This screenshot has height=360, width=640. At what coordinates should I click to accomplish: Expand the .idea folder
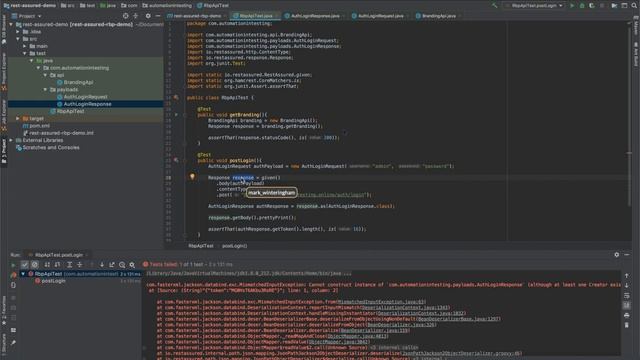point(18,32)
